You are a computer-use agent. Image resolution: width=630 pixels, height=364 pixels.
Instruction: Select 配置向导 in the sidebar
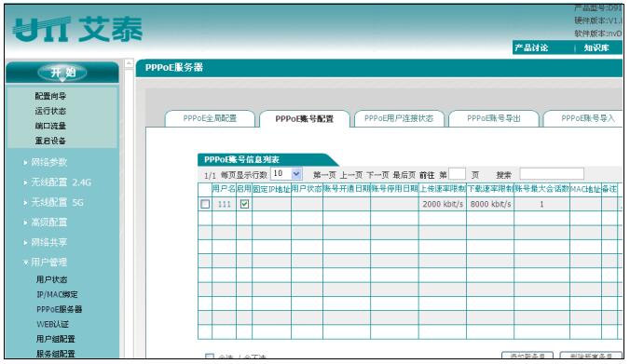pos(50,96)
